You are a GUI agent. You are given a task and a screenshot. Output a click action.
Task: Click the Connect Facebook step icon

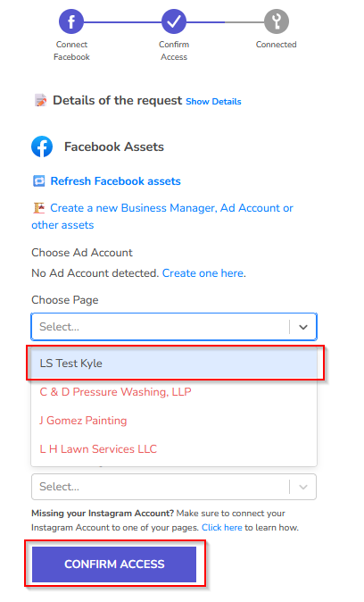tap(71, 21)
